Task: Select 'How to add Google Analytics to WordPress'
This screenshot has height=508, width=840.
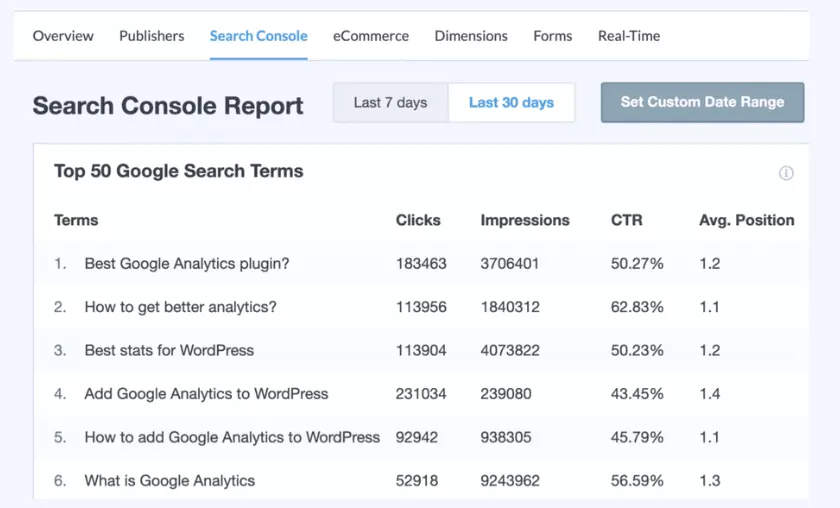Action: click(x=232, y=437)
